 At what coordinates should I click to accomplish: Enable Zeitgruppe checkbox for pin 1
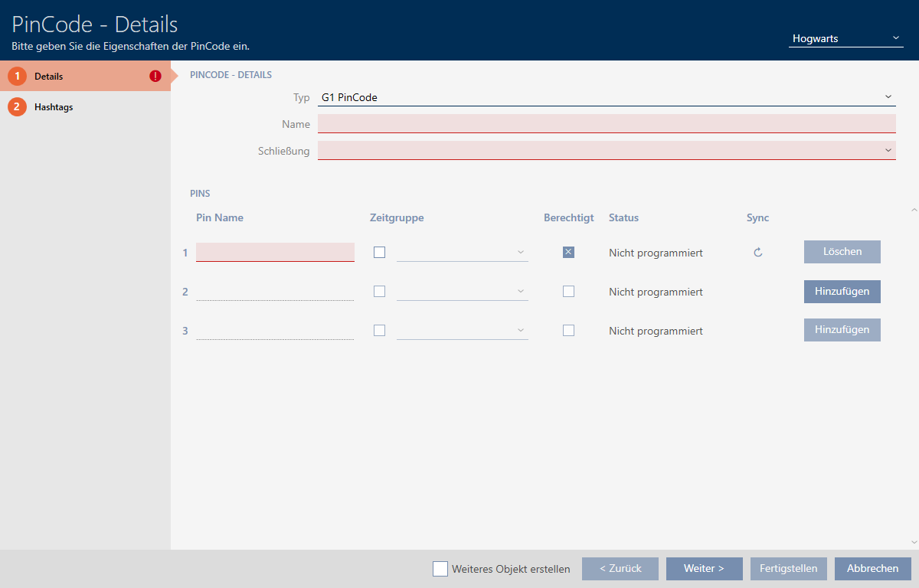pos(379,252)
